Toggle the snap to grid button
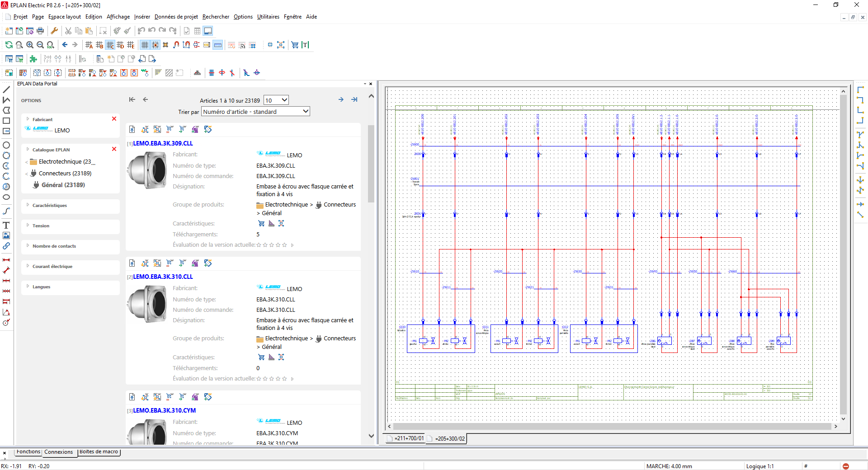Screen dimensions: 868x470 155,45
